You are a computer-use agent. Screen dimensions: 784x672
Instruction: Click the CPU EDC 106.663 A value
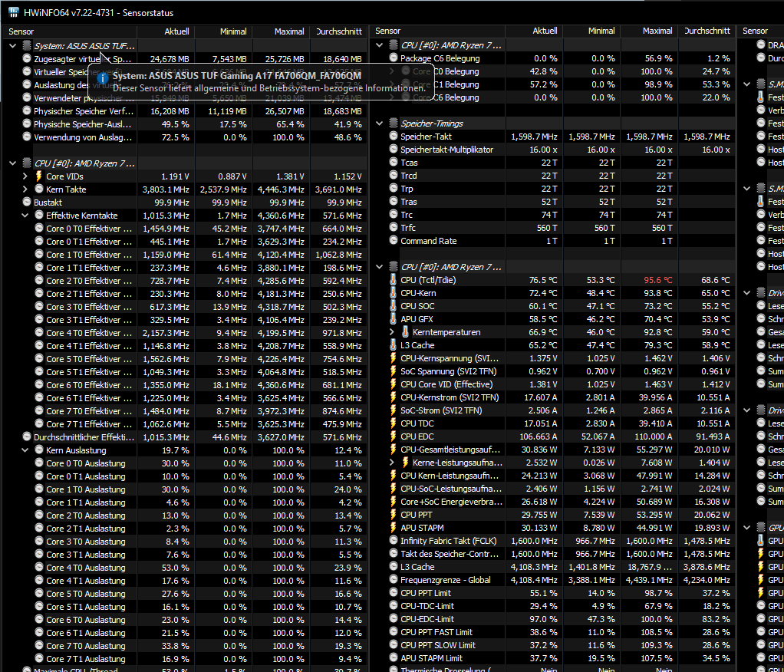(538, 436)
